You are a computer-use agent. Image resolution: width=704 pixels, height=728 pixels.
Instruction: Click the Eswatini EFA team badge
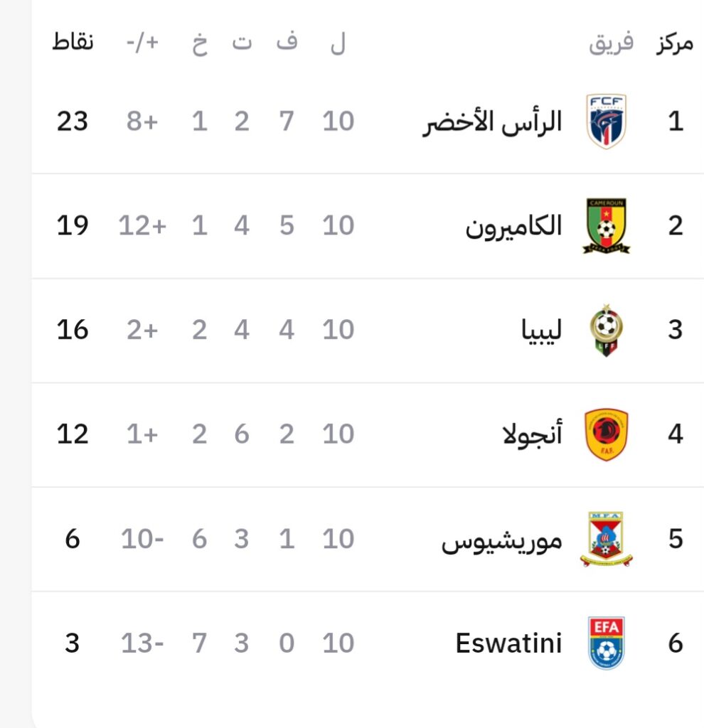coord(607,643)
